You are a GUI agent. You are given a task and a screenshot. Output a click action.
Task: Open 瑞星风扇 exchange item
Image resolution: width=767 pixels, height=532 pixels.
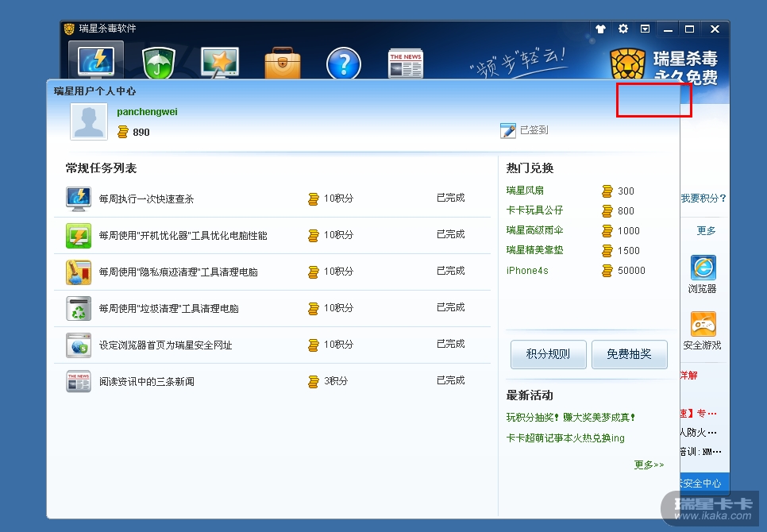click(x=525, y=191)
